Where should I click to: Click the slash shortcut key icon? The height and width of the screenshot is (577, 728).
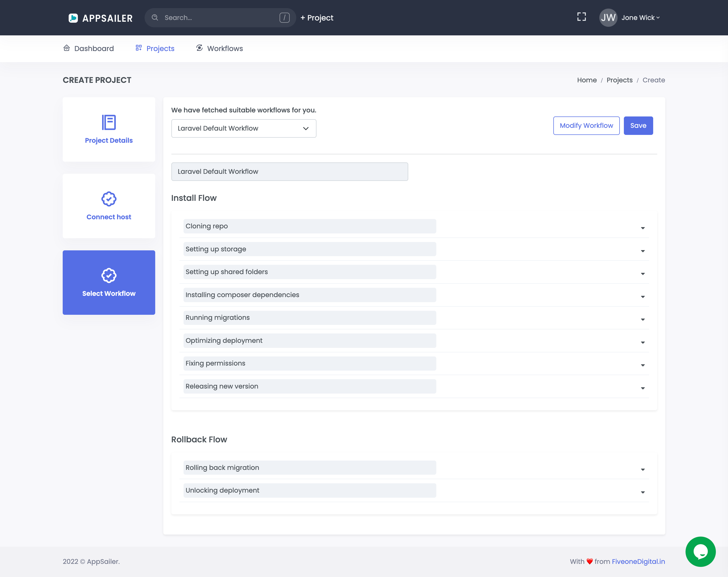click(284, 17)
